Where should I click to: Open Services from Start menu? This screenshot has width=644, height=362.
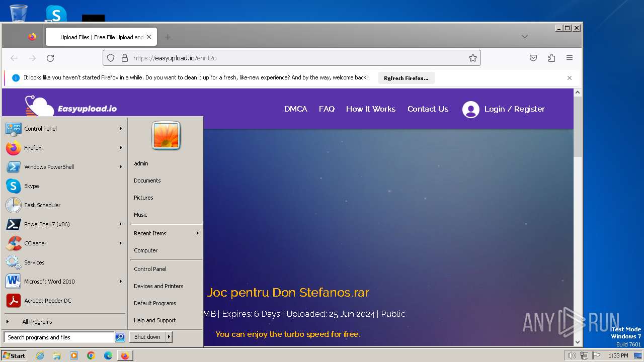click(64, 262)
